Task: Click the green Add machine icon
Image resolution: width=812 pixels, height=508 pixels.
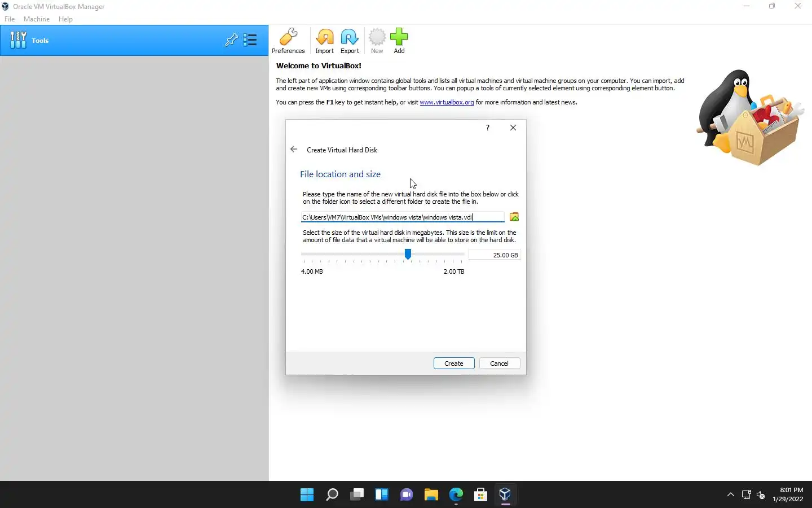Action: pos(399,41)
